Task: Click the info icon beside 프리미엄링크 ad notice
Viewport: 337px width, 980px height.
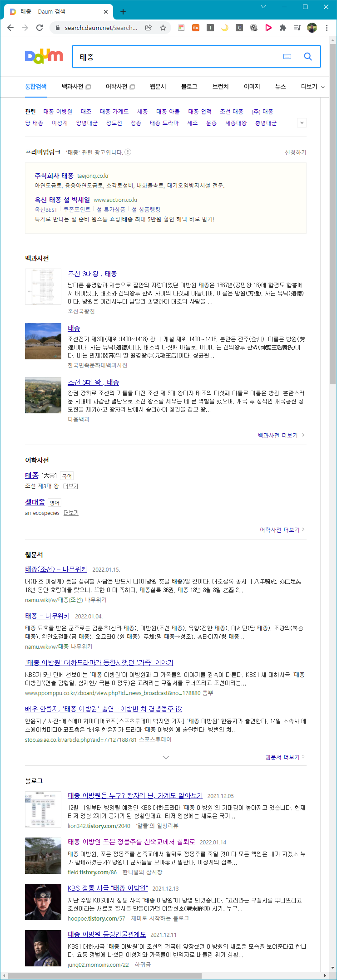Action: point(128,152)
